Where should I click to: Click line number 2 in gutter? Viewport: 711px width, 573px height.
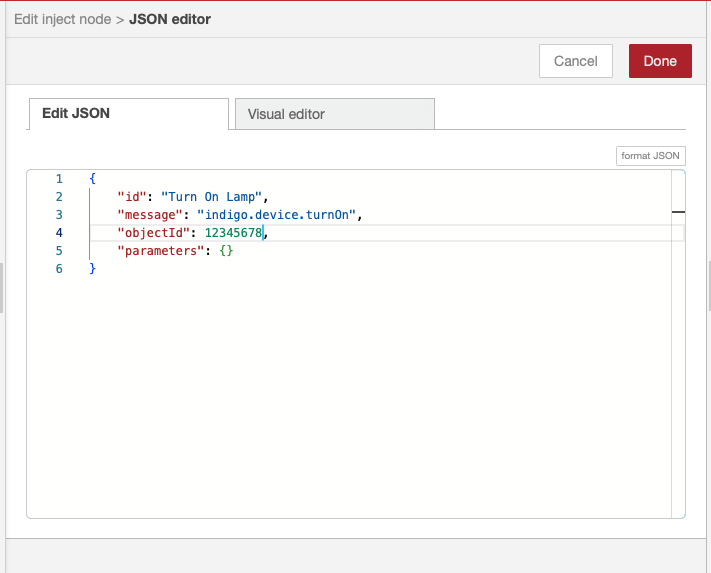coord(59,197)
